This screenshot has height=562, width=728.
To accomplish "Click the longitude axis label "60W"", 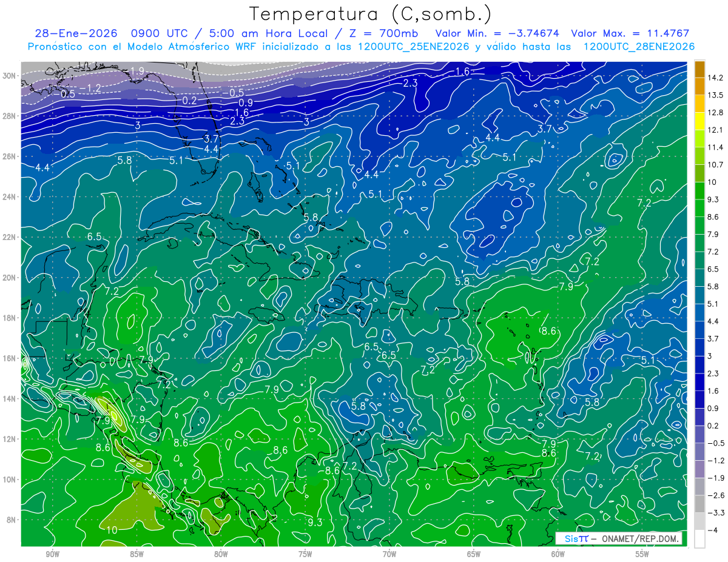I will click(x=558, y=554).
